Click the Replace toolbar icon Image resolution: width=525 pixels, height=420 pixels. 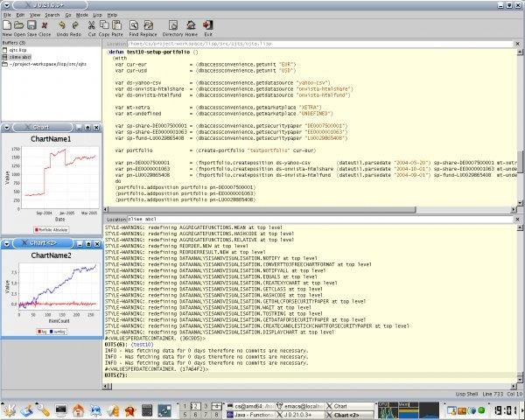149,25
